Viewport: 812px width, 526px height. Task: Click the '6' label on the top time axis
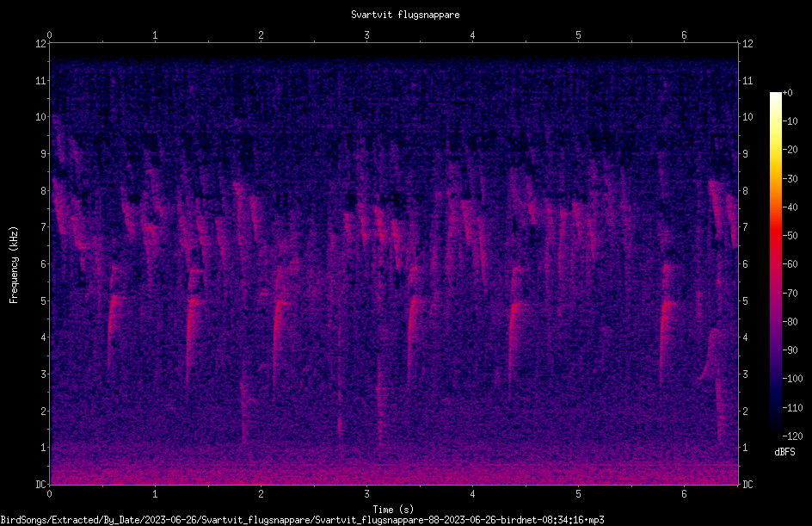click(x=684, y=35)
